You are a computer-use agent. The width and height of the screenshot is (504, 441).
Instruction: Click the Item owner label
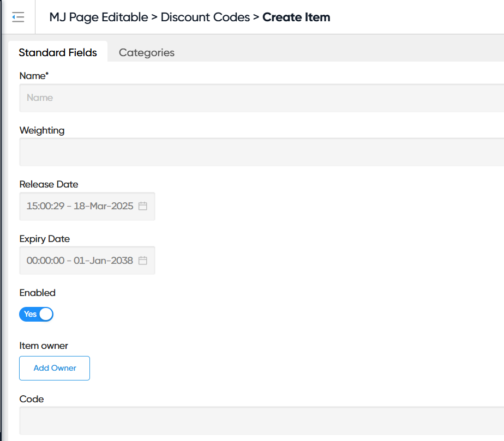coord(44,346)
